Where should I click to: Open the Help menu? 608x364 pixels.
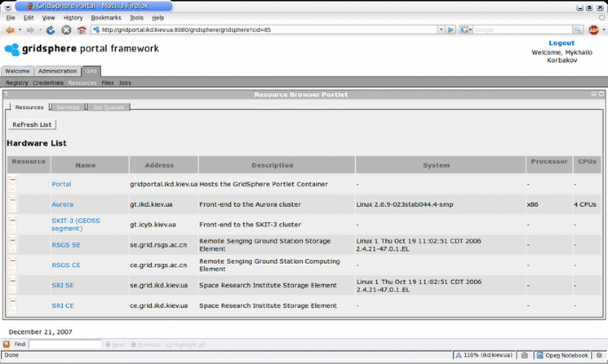click(158, 18)
